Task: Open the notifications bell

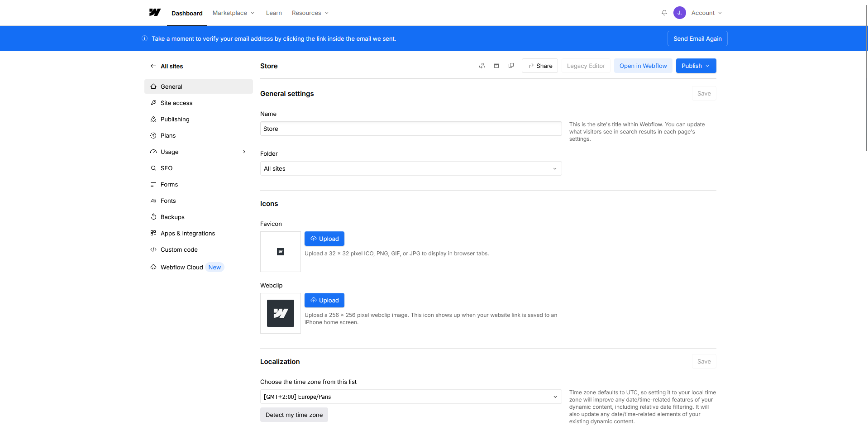Action: (x=664, y=13)
